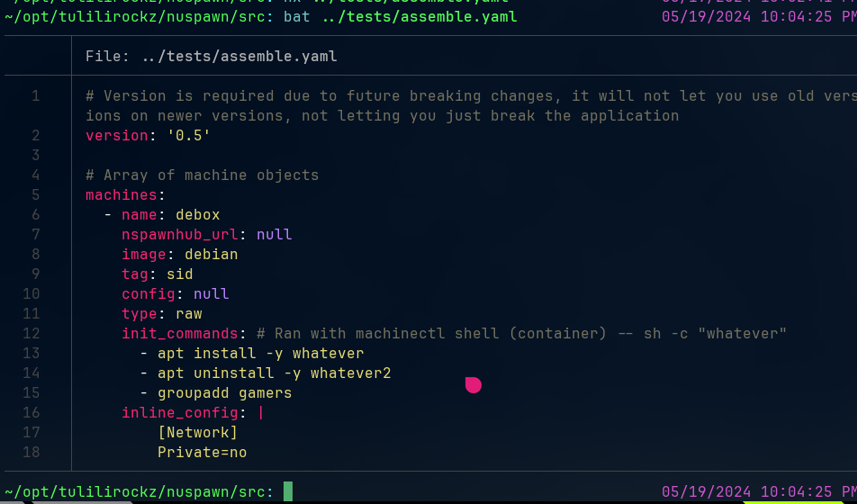
Task: Click the null value of config
Action: (x=211, y=294)
